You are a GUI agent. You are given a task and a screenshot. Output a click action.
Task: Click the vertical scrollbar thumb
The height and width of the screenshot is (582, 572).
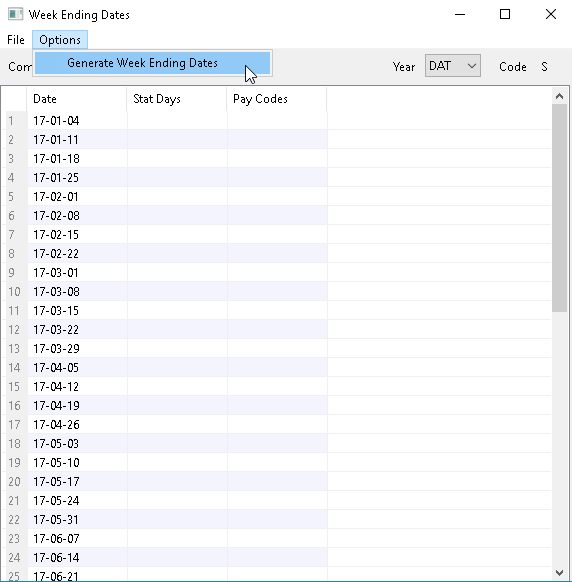(x=559, y=208)
